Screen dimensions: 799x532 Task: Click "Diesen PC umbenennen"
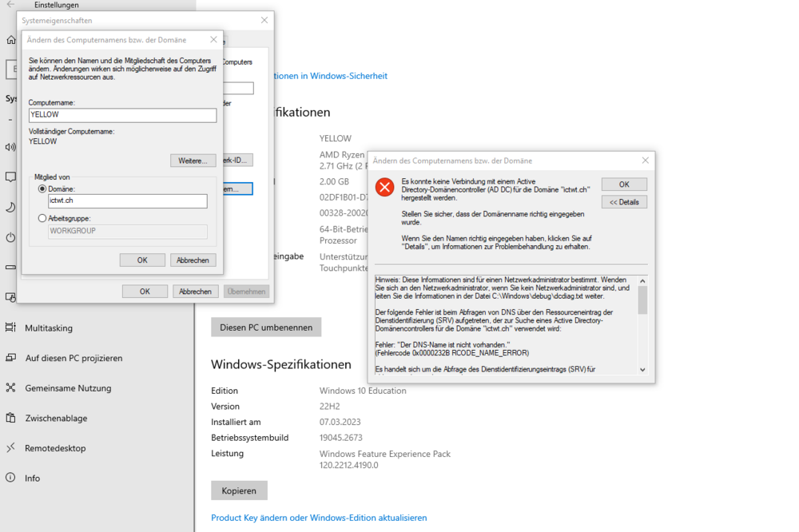point(265,327)
